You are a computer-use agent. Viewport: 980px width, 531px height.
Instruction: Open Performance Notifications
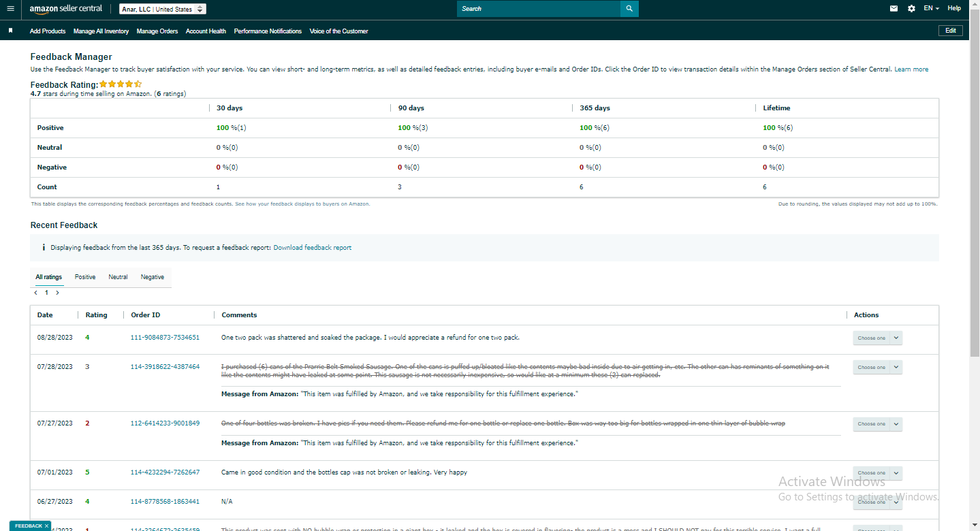[x=268, y=31]
